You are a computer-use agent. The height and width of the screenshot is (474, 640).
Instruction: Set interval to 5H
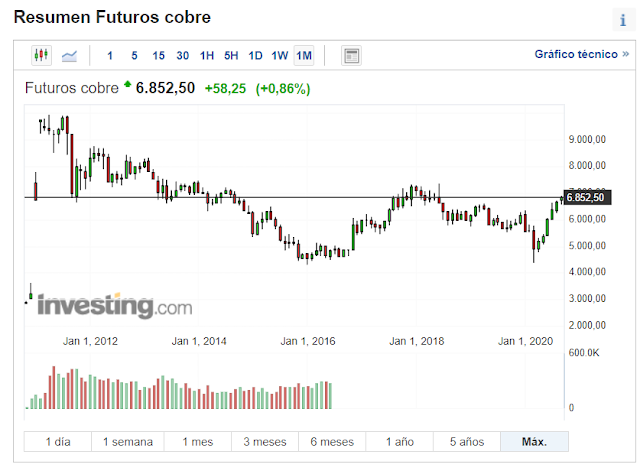(231, 55)
